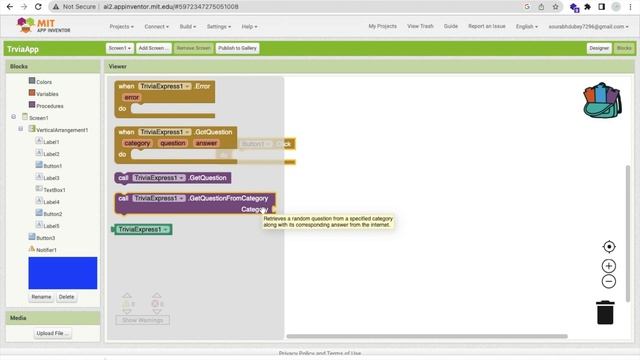
Task: Open the browser three-dot menu
Action: tap(630, 7)
